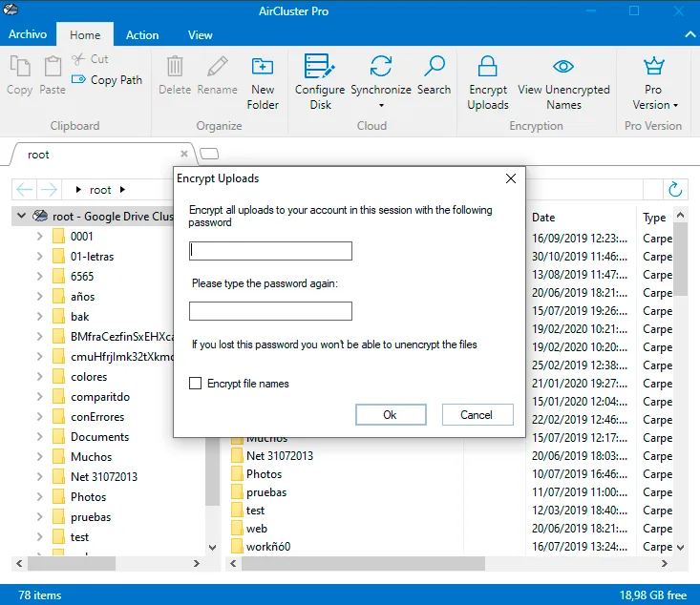Screen dimensions: 700x605
Task: Expand the 01-letras folder node
Action: pyautogui.click(x=40, y=256)
